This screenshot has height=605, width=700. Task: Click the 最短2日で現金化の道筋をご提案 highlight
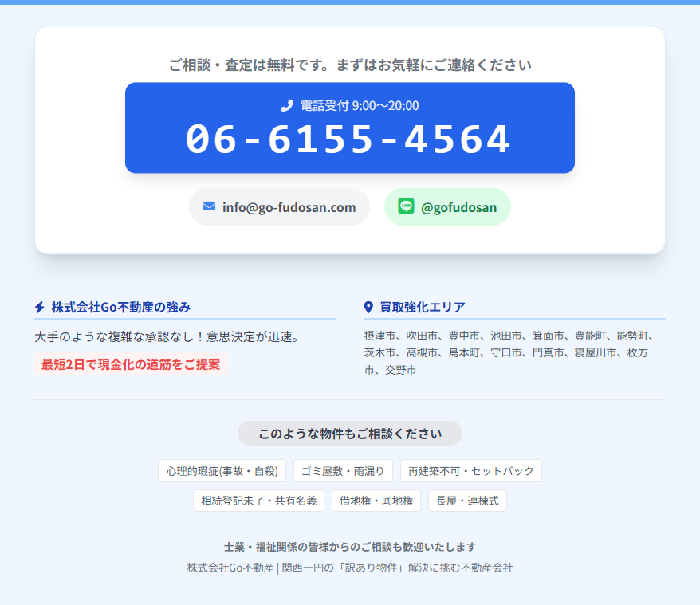point(131,364)
